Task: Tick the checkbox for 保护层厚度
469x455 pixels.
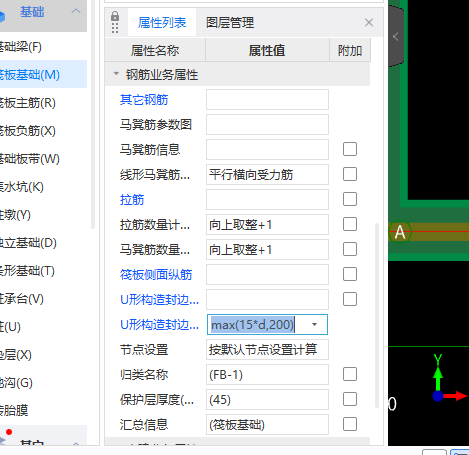Action: coord(350,399)
